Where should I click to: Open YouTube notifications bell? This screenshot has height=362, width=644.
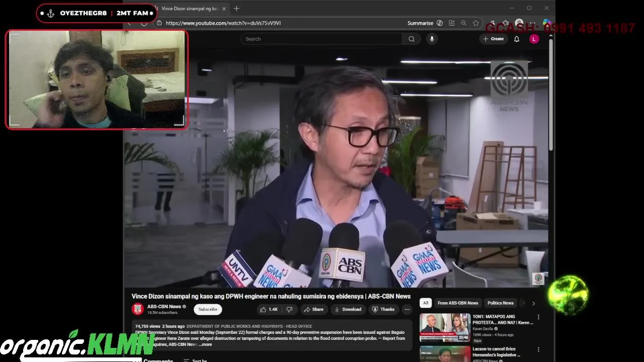point(516,39)
